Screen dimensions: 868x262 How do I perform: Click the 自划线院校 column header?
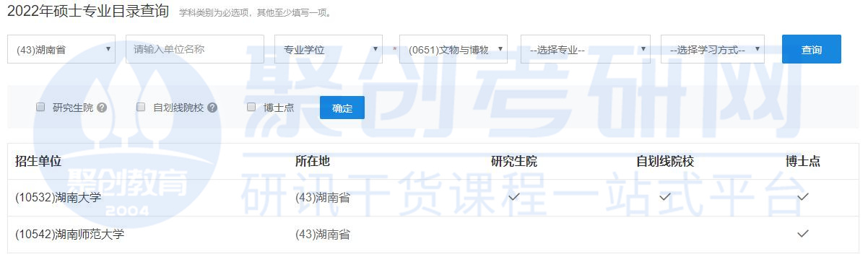tap(665, 161)
